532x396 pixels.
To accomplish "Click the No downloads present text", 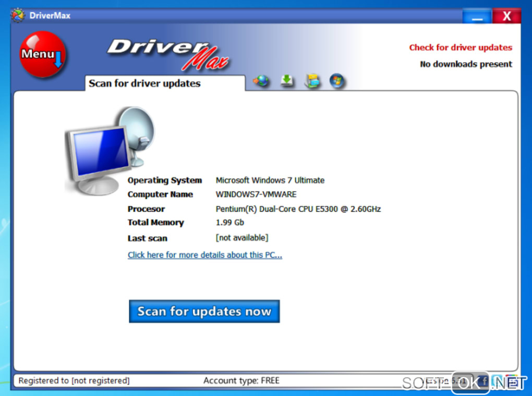I will [466, 64].
